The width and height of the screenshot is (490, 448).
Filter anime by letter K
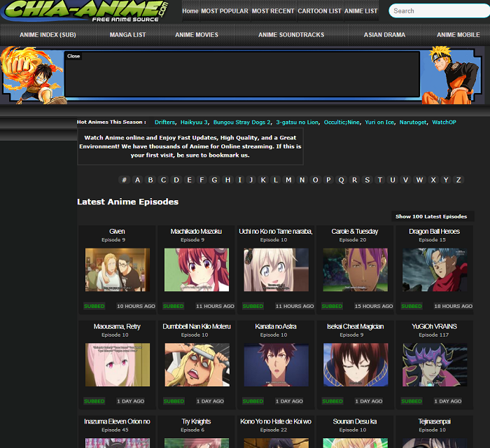263,180
